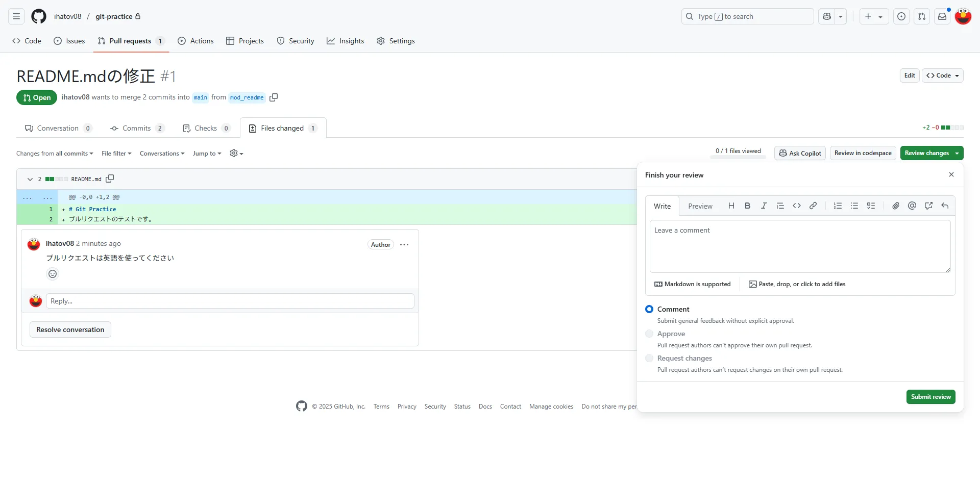
Task: Apply italic formatting in review comment
Action: pyautogui.click(x=764, y=206)
